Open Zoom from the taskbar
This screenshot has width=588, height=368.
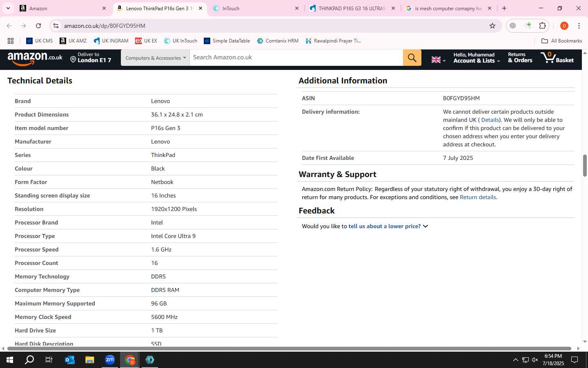tap(109, 360)
